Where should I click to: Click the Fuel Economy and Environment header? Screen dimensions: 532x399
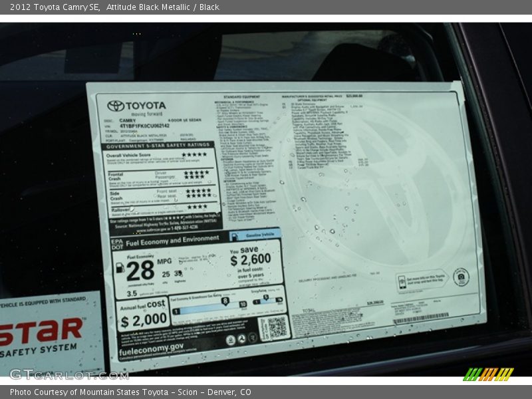(x=173, y=240)
